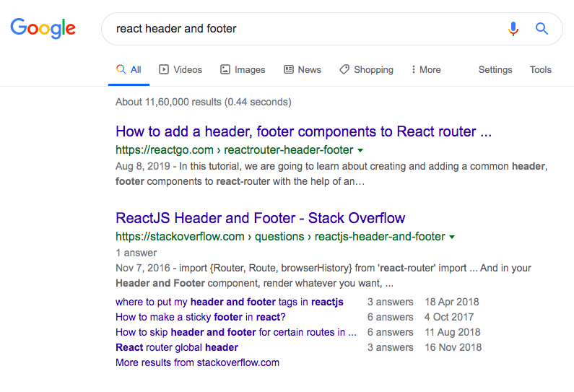Start voice search with microphone icon

[x=513, y=29]
